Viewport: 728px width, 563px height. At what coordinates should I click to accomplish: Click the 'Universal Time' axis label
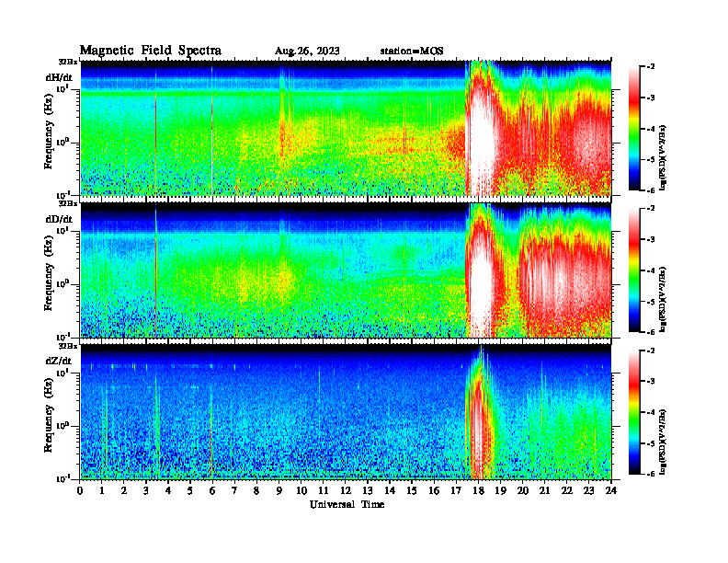(347, 504)
